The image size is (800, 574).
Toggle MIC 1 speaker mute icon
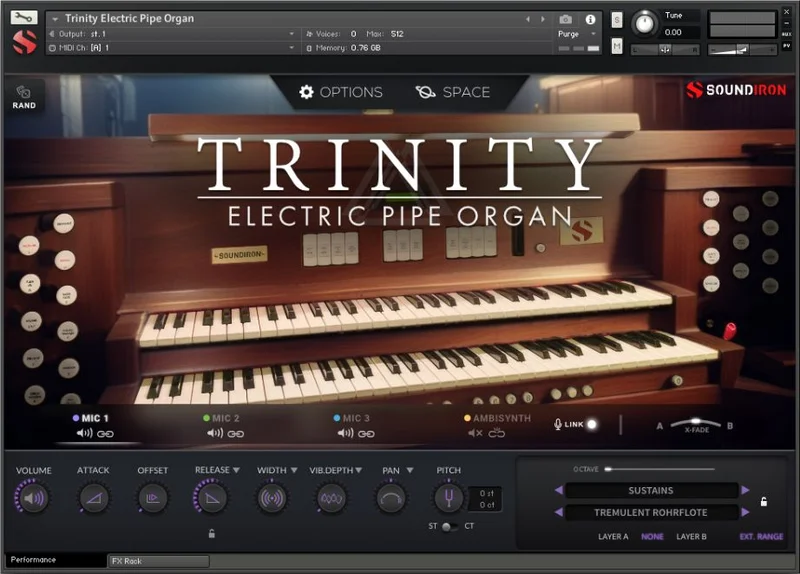point(84,433)
